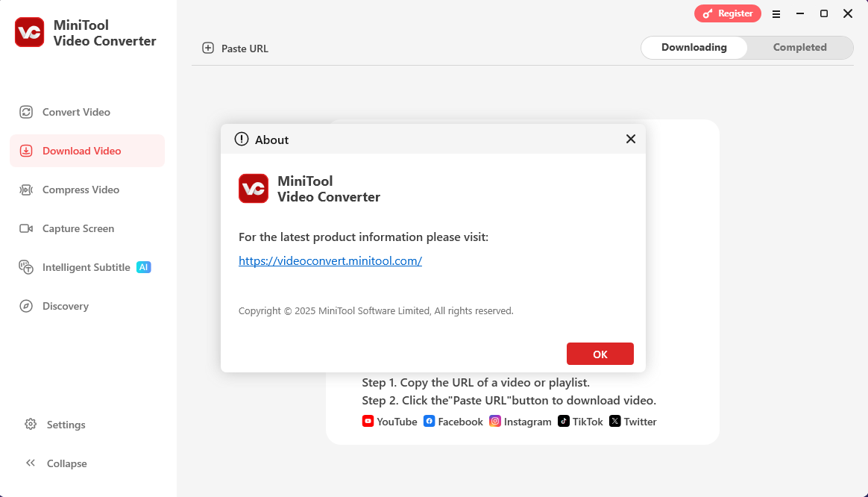Click the Settings gear icon
The image size is (868, 497).
click(x=31, y=425)
